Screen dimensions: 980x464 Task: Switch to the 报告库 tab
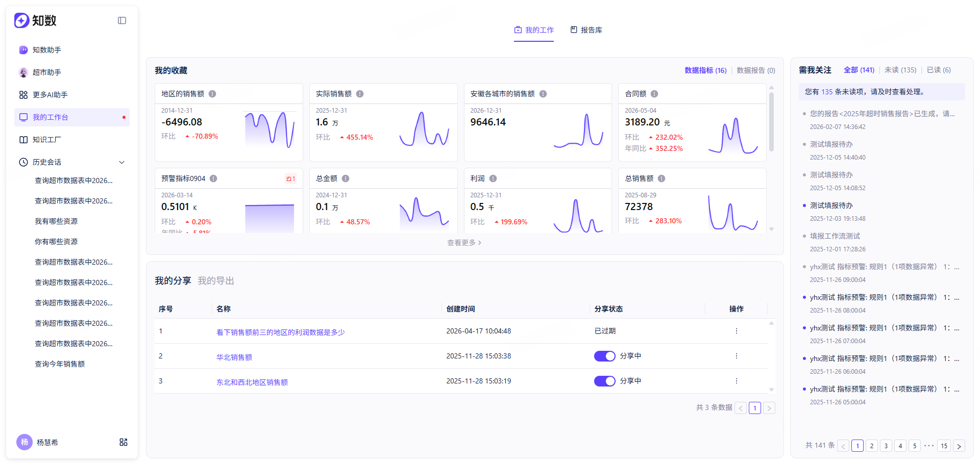tap(586, 30)
